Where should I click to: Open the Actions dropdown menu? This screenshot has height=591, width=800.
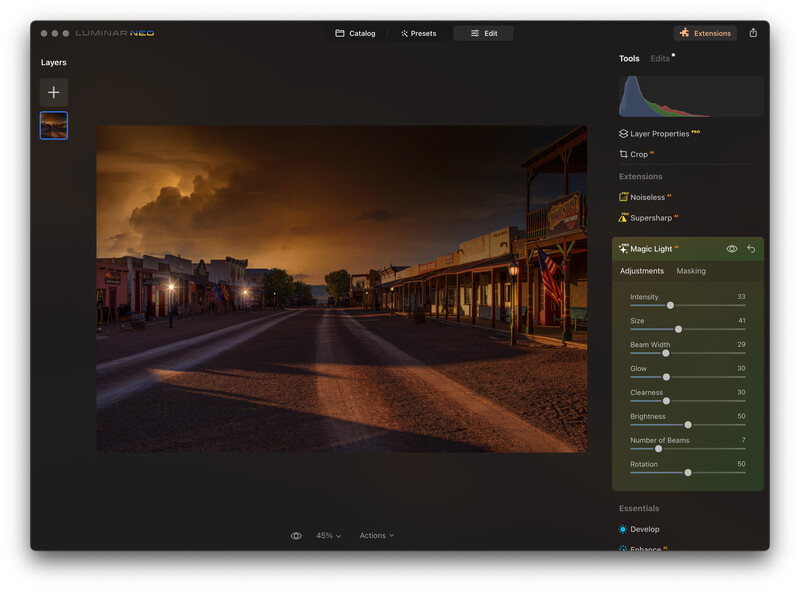tap(377, 535)
